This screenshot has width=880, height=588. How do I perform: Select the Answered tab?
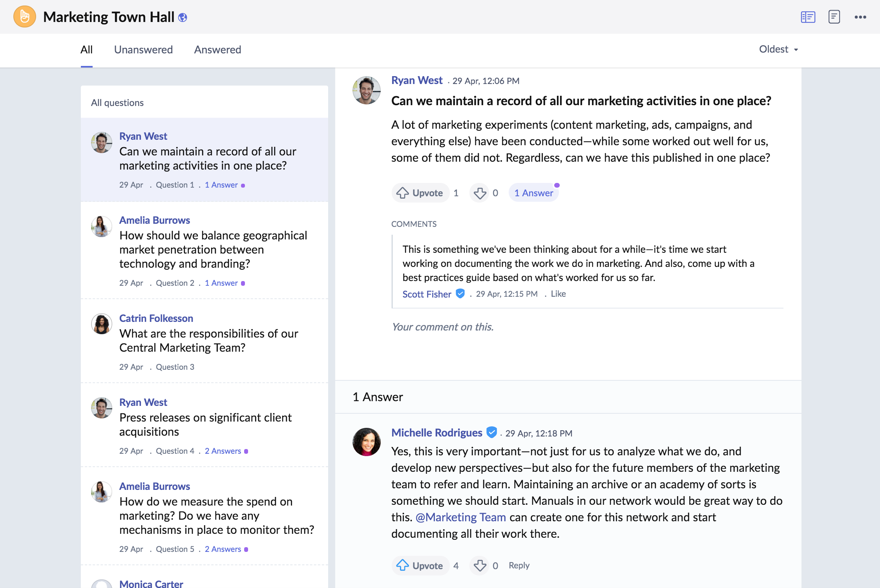click(217, 49)
